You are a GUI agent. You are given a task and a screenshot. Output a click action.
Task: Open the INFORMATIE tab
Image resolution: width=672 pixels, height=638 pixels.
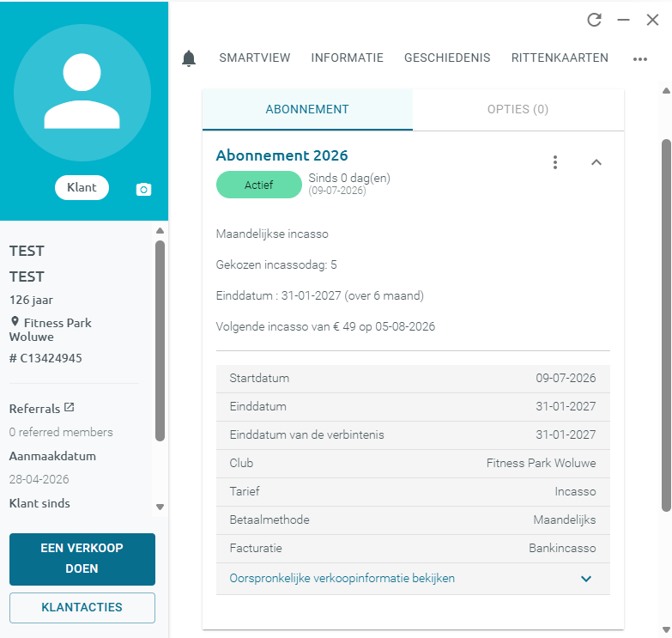point(347,58)
